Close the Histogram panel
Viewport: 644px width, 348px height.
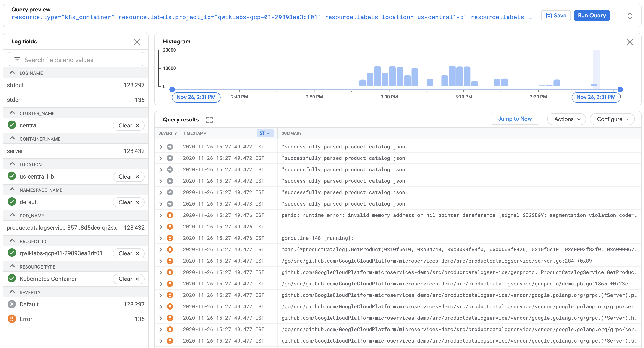tap(629, 42)
